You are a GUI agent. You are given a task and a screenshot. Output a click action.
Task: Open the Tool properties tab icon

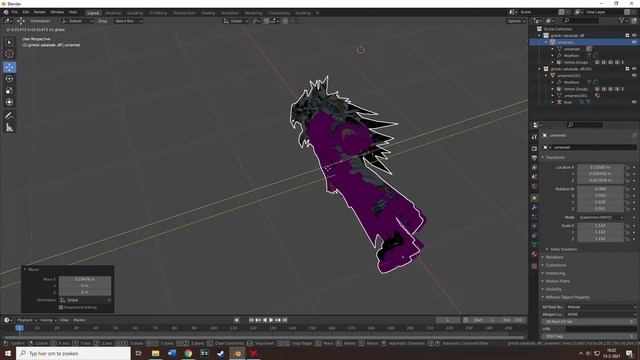(x=534, y=137)
